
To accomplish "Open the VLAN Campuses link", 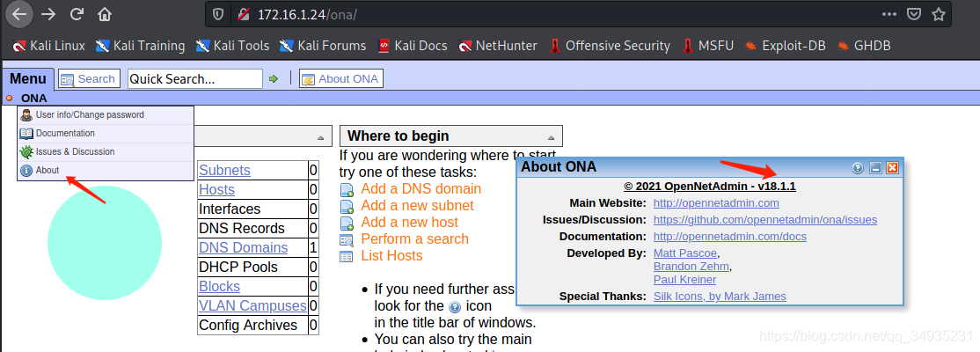I will (252, 305).
